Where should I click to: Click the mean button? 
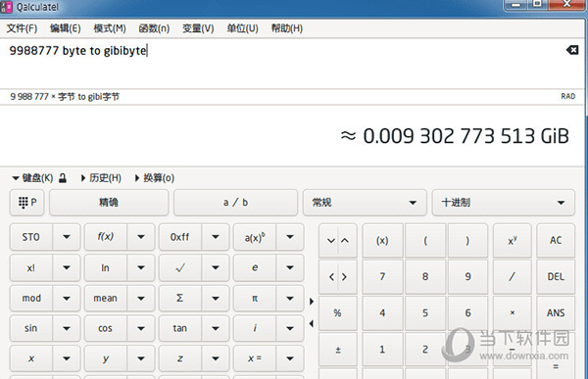point(106,298)
